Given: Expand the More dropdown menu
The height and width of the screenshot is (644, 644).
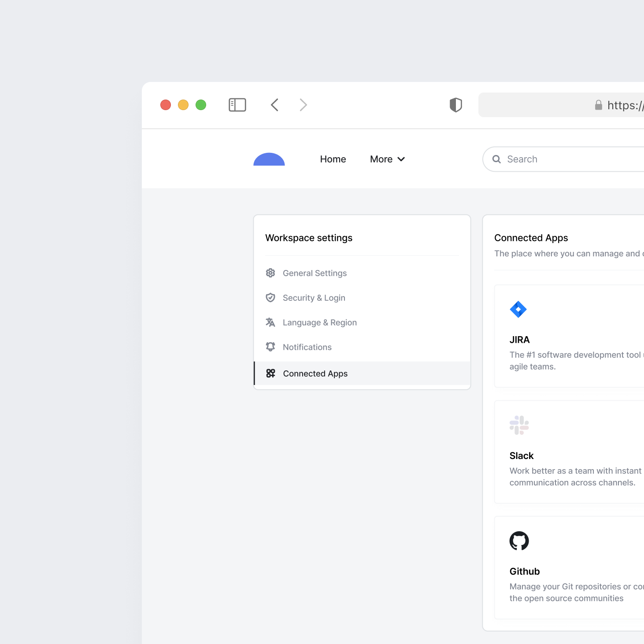Looking at the screenshot, I should (387, 159).
